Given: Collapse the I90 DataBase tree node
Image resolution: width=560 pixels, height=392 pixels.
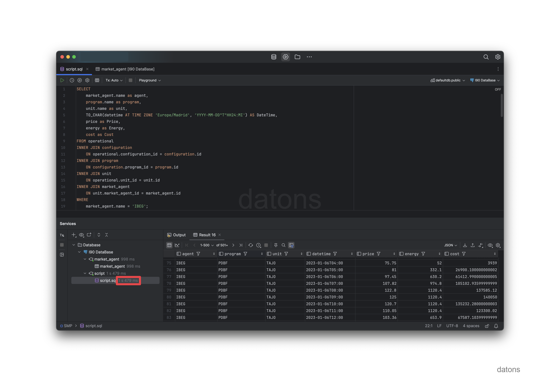Looking at the screenshot, I should click(x=79, y=252).
